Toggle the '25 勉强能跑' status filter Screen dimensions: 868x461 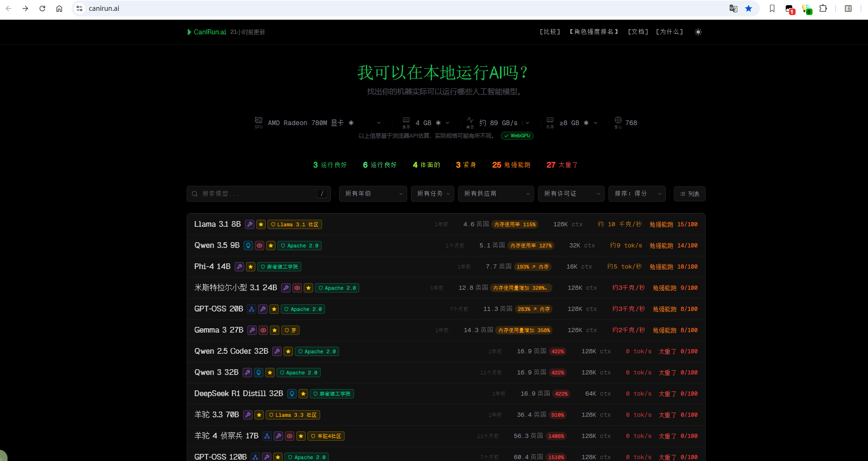point(511,165)
